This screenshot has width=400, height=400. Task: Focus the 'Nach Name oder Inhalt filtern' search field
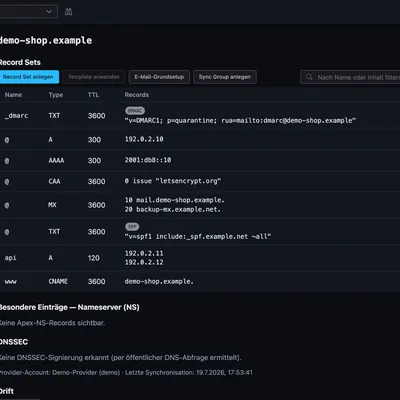[350, 77]
